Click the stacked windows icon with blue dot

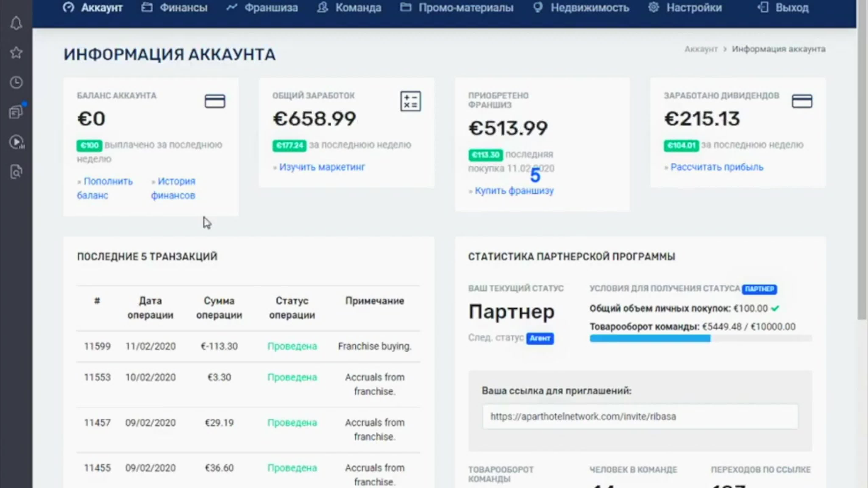click(x=16, y=112)
